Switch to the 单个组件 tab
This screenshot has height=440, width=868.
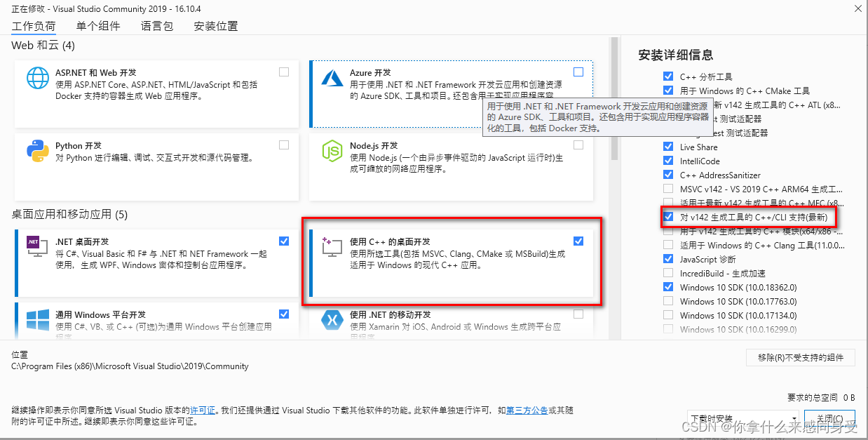click(x=98, y=26)
